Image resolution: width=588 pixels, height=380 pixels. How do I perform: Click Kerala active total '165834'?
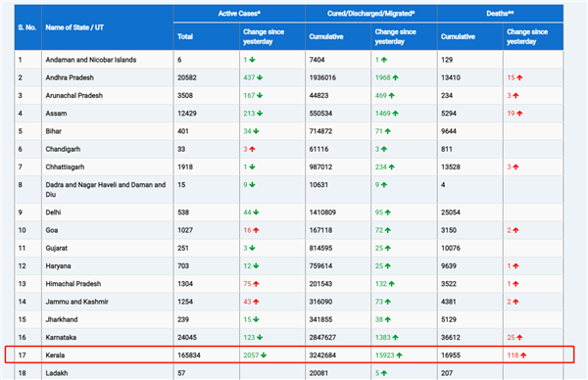[x=189, y=356]
